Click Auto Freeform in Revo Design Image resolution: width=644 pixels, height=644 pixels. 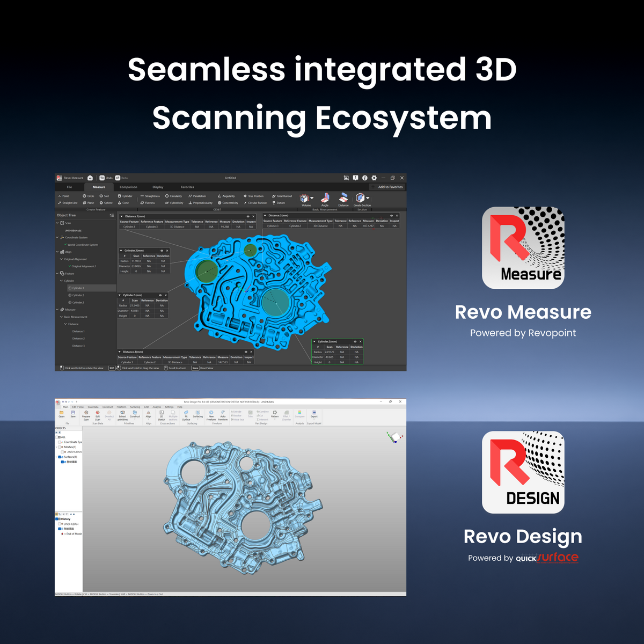click(223, 415)
